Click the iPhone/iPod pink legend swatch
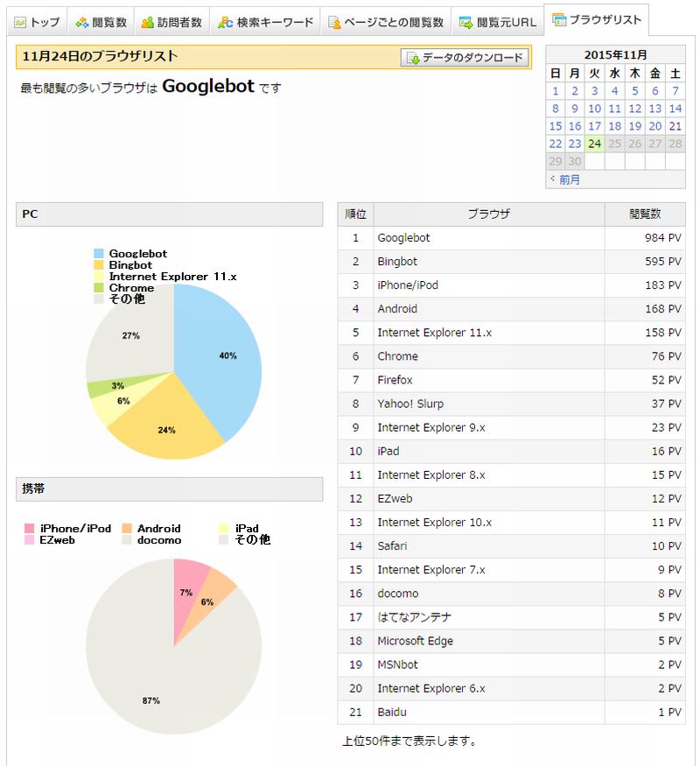 pyautogui.click(x=29, y=528)
